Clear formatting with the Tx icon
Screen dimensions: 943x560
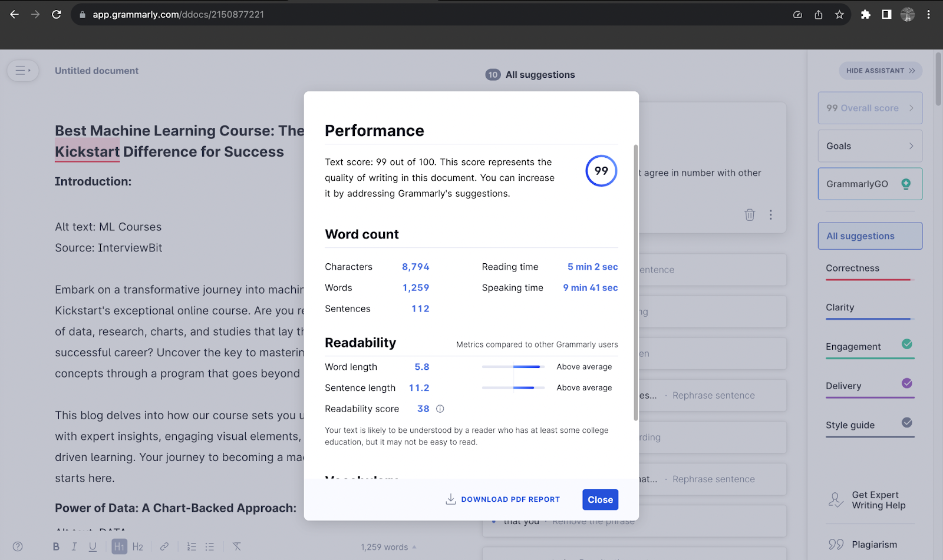(x=237, y=546)
